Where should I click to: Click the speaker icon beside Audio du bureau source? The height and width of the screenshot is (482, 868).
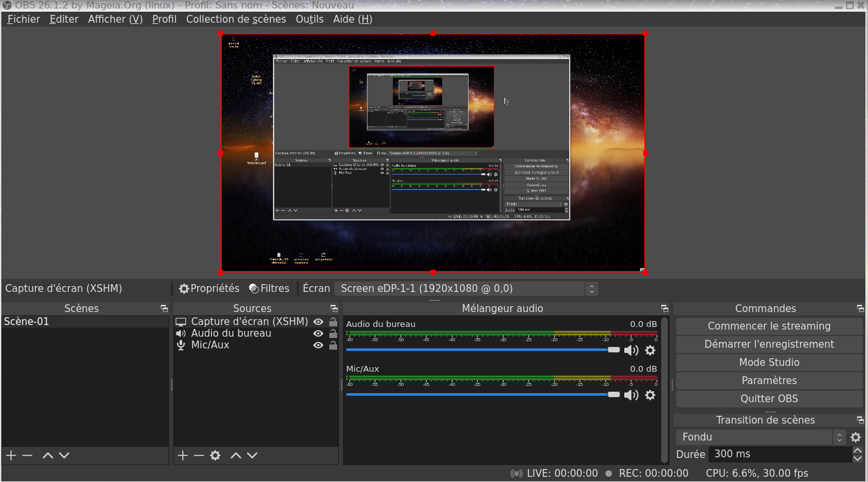click(181, 333)
